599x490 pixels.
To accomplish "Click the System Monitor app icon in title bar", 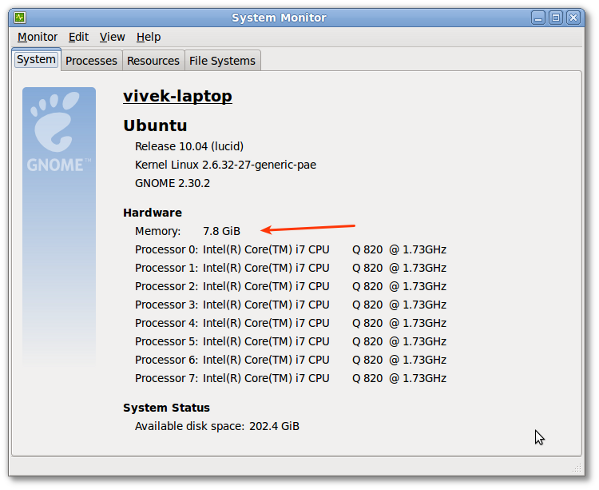I will click(20, 18).
